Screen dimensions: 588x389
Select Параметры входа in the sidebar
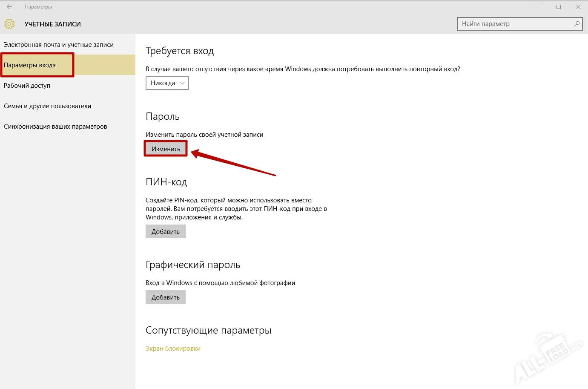pyautogui.click(x=30, y=65)
